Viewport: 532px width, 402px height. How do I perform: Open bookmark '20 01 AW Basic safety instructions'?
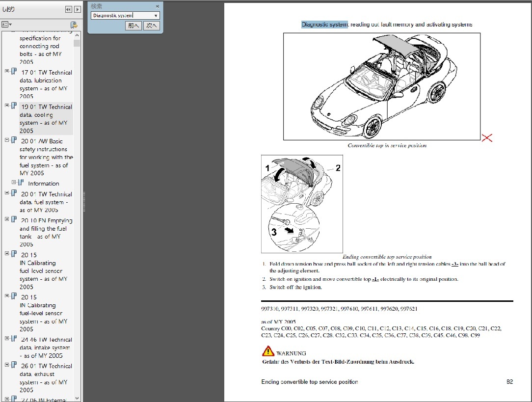(x=46, y=157)
